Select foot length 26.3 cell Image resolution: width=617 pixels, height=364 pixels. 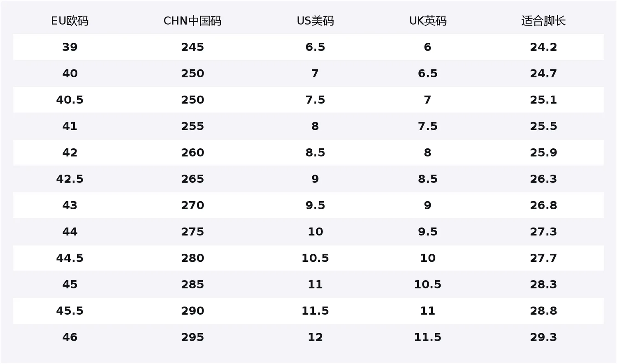pos(543,179)
